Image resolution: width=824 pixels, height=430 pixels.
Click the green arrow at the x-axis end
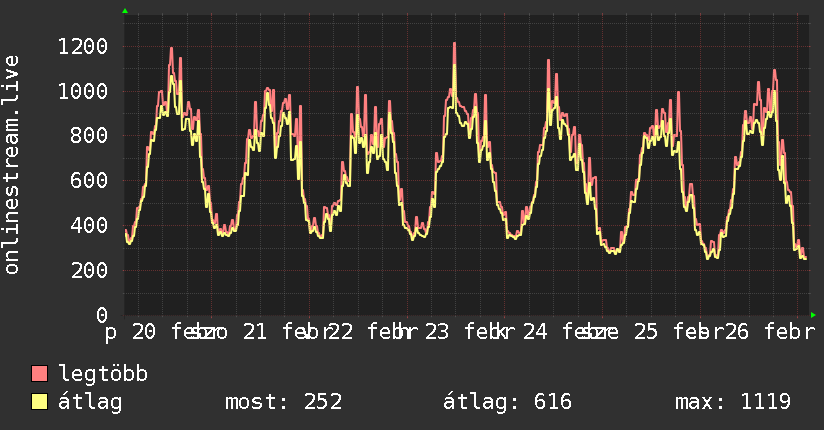[813, 315]
